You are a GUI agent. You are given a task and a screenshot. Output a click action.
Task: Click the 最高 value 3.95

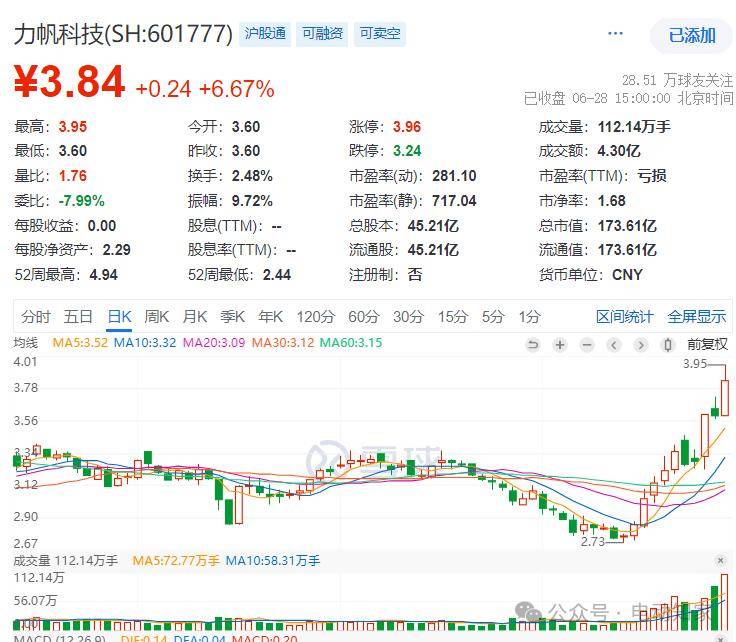coord(73,127)
